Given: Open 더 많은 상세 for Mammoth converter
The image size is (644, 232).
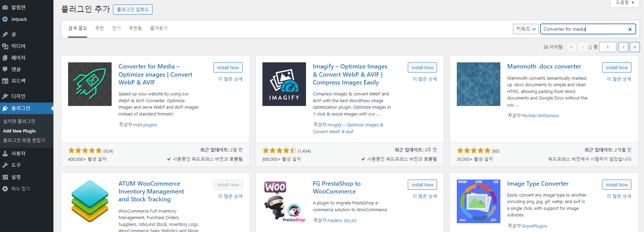Looking at the screenshot, I should 619,79.
